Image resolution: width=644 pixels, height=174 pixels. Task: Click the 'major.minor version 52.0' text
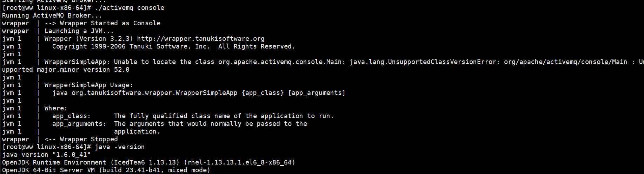[x=83, y=70]
